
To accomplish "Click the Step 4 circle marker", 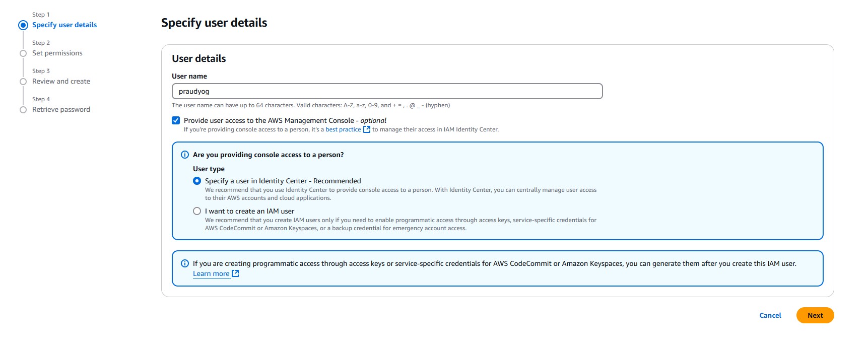I will coord(23,110).
